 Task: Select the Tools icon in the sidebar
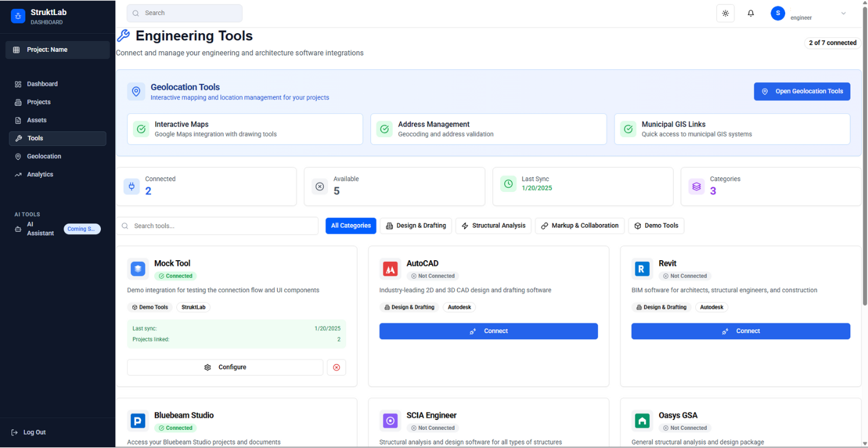18,138
